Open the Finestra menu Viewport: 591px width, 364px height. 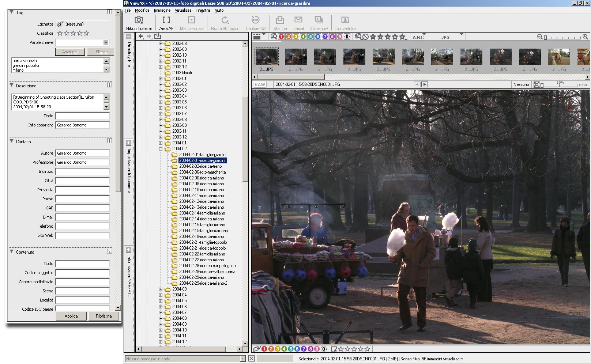point(203,10)
